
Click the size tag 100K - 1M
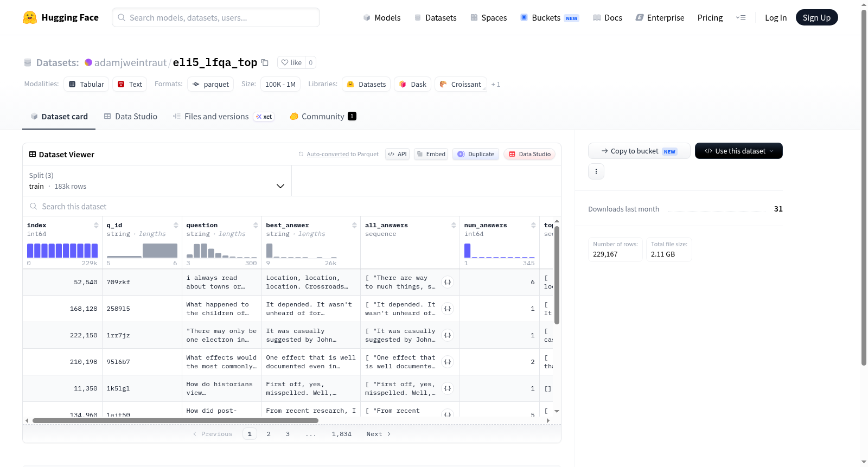[280, 84]
